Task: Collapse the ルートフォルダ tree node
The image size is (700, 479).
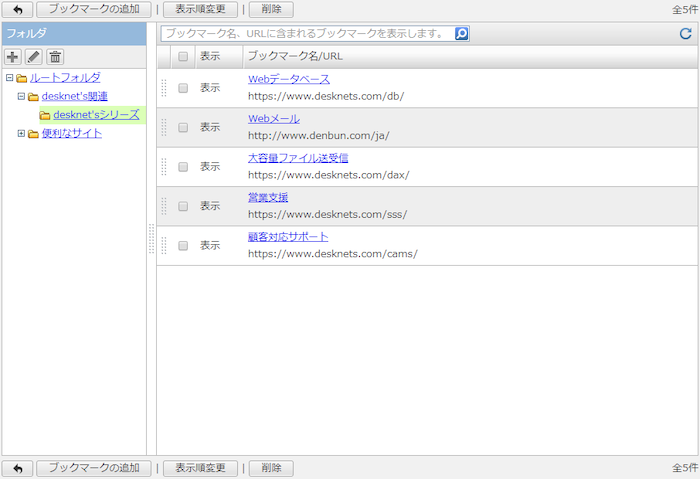Action: [x=9, y=78]
